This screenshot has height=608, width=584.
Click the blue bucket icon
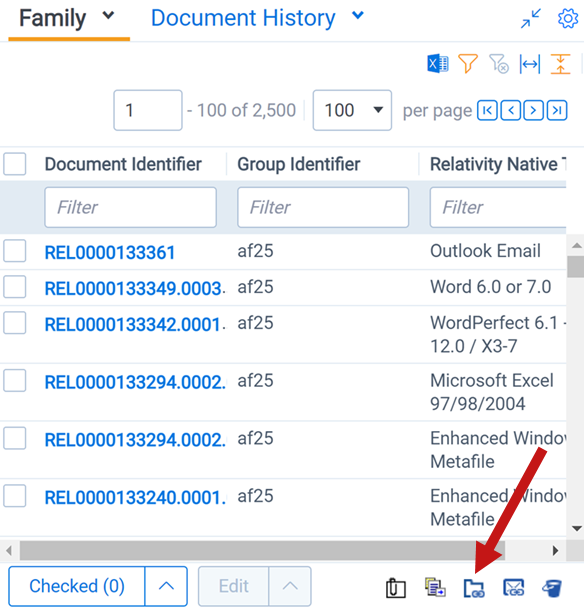pyautogui.click(x=552, y=588)
